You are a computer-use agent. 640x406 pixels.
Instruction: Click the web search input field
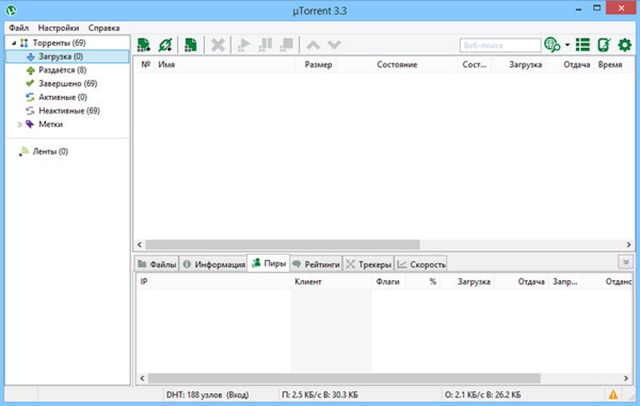tap(500, 45)
